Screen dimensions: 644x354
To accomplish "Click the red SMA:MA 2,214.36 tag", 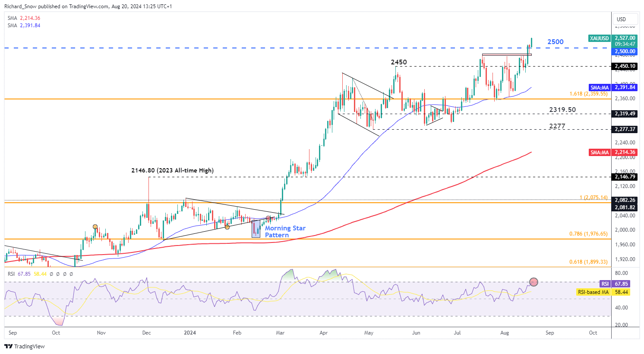I will 613,152.
